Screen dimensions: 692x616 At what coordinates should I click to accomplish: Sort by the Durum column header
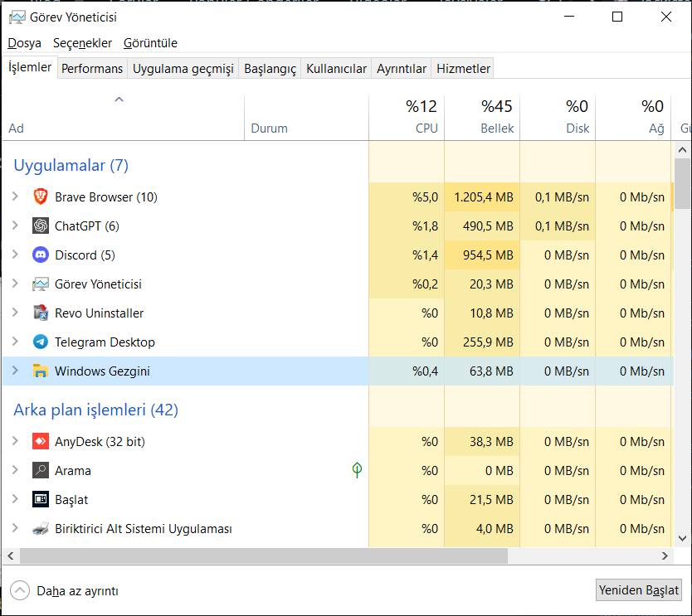coord(306,118)
